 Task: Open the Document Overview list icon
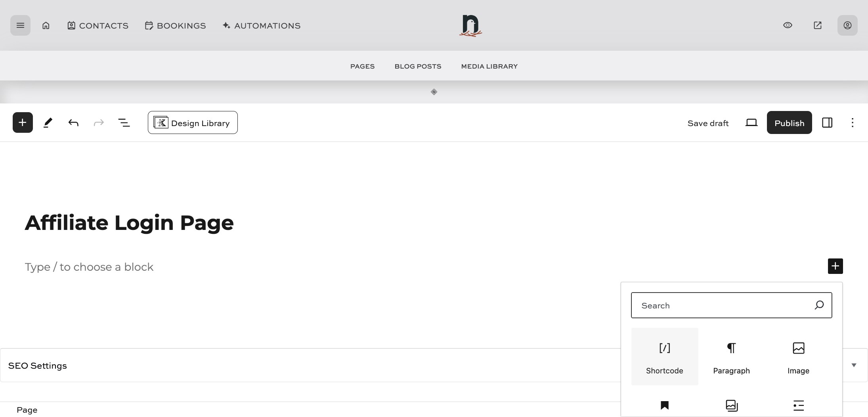click(x=124, y=122)
